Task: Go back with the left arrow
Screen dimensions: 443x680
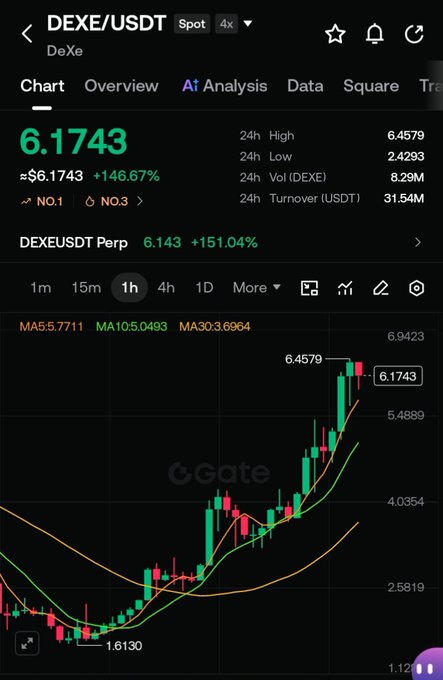Action: click(27, 33)
